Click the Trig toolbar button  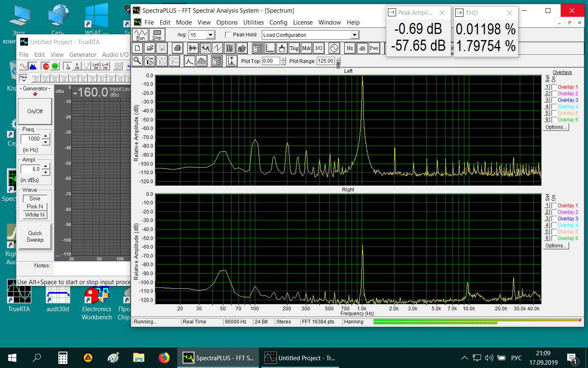[x=294, y=48]
